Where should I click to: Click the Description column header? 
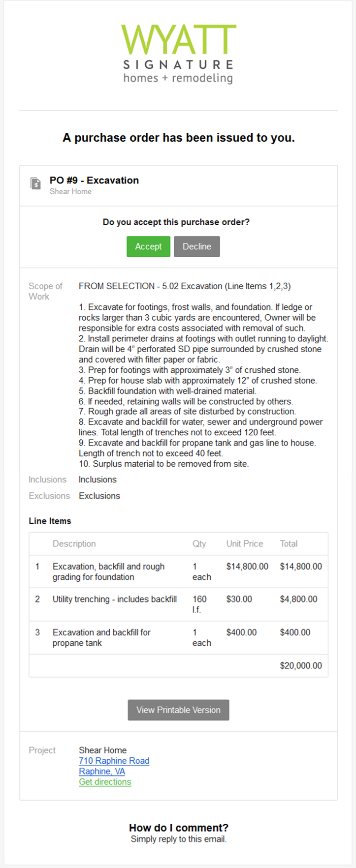74,543
